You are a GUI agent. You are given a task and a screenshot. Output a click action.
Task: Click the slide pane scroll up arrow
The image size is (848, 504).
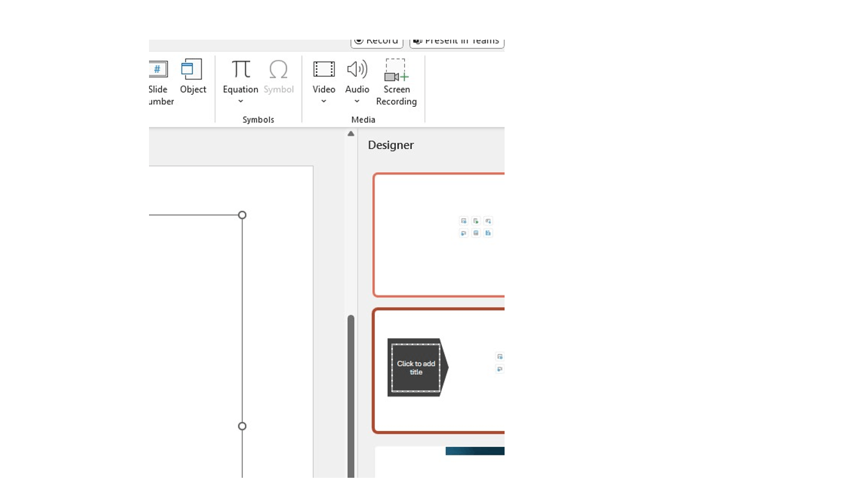pyautogui.click(x=350, y=134)
